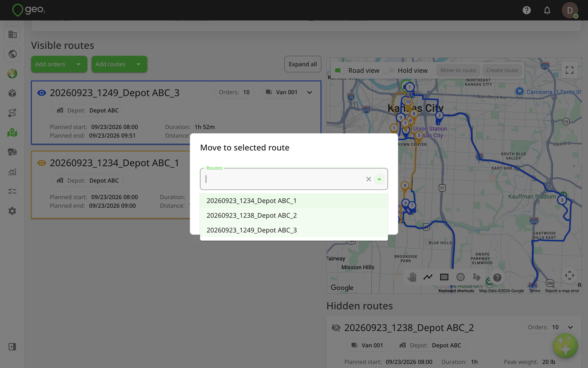Expand hidden route 20260923_1238_Depot ABC_2 chevron
Image resolution: width=588 pixels, height=368 pixels.
click(570, 327)
